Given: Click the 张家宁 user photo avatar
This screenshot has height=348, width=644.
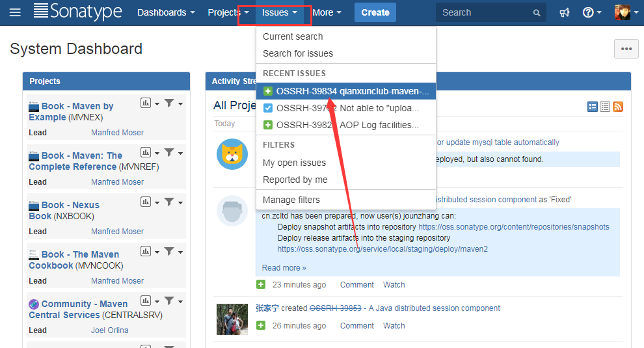Looking at the screenshot, I should coord(232,319).
